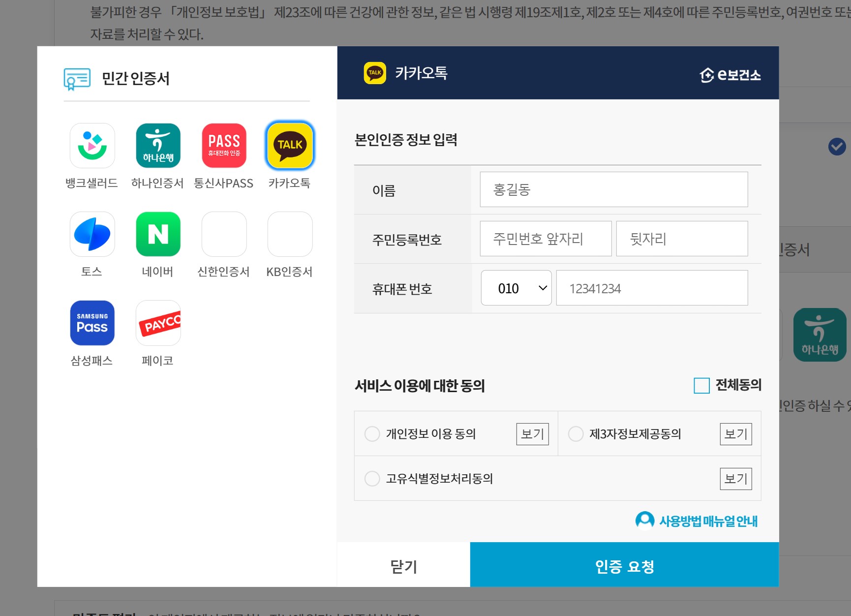
Task: Click the phone number input field
Action: click(x=652, y=288)
